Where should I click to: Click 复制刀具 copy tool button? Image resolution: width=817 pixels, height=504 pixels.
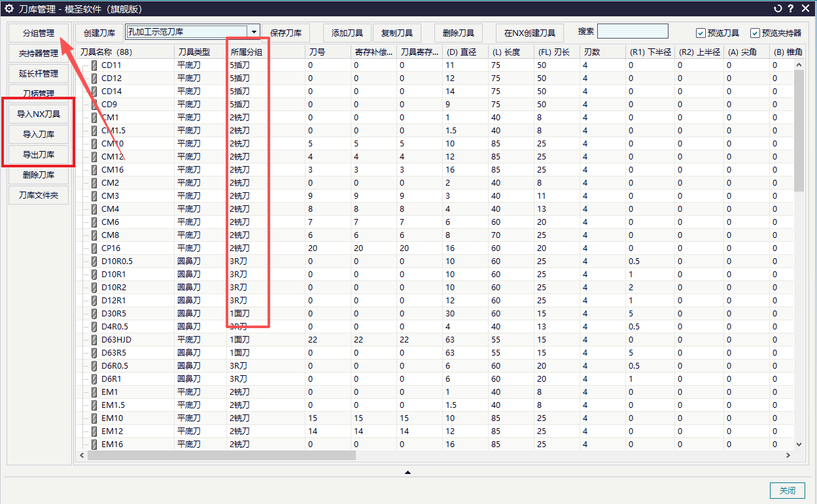pos(397,33)
